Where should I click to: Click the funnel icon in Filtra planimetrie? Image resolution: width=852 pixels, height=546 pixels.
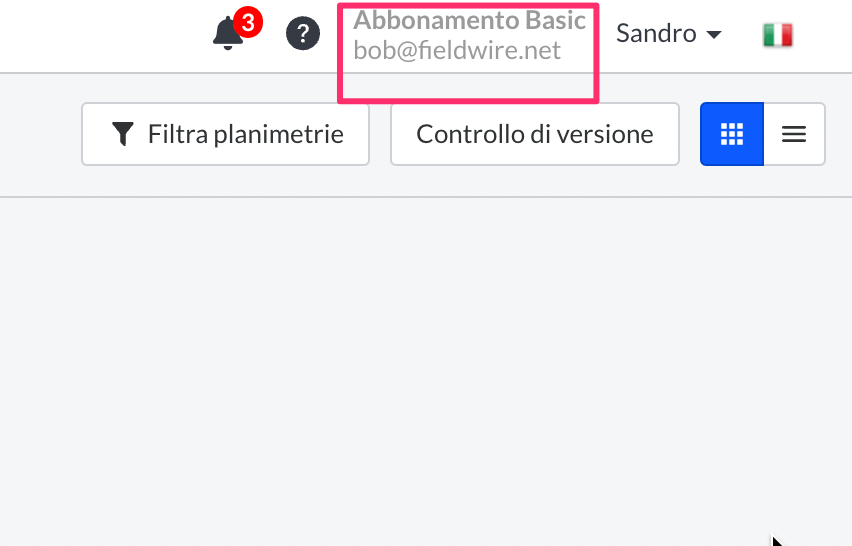coord(123,134)
